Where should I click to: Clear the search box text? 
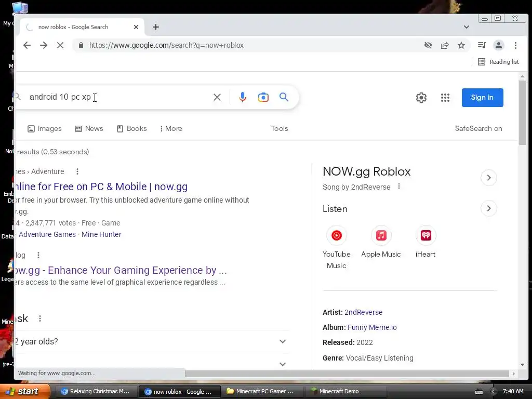(217, 97)
